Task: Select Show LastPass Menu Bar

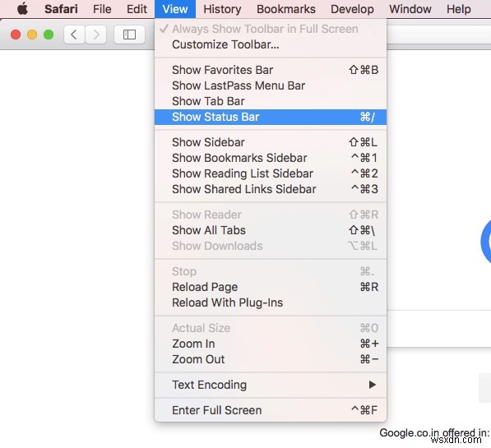Action: tap(271, 85)
